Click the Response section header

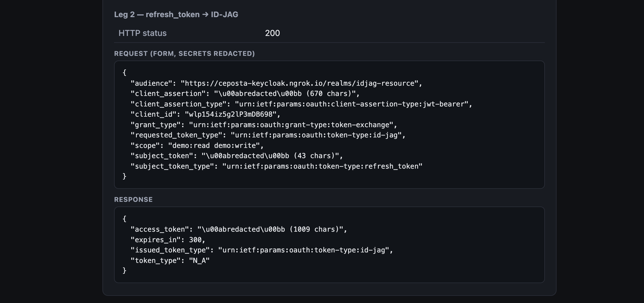coord(133,200)
